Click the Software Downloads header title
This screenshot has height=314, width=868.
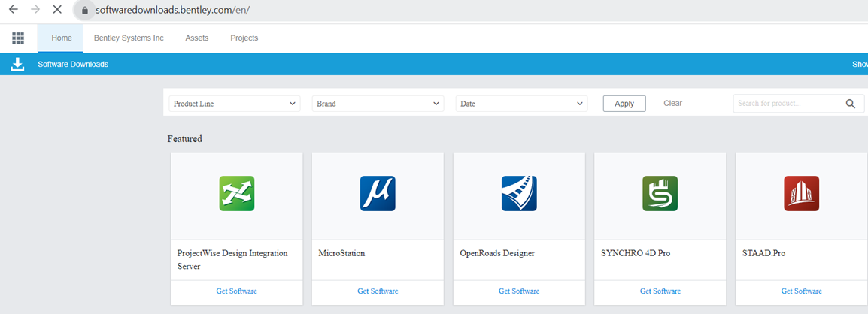[73, 64]
